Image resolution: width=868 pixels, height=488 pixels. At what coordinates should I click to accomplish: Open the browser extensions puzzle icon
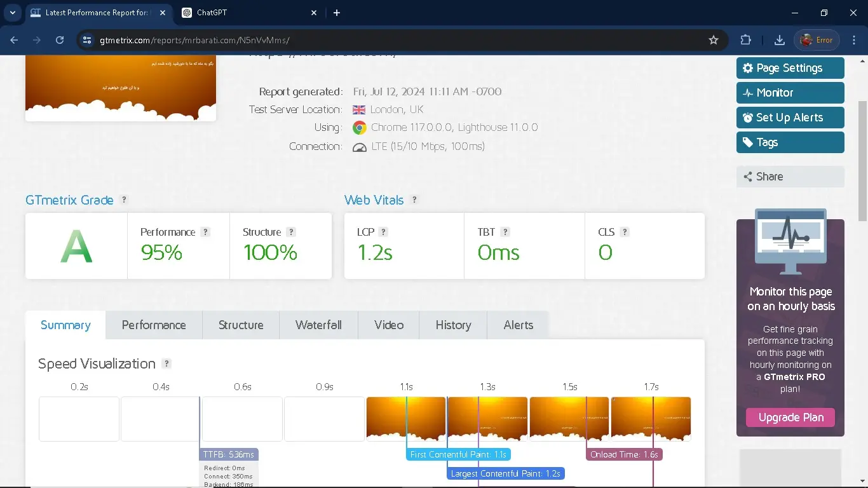click(745, 40)
